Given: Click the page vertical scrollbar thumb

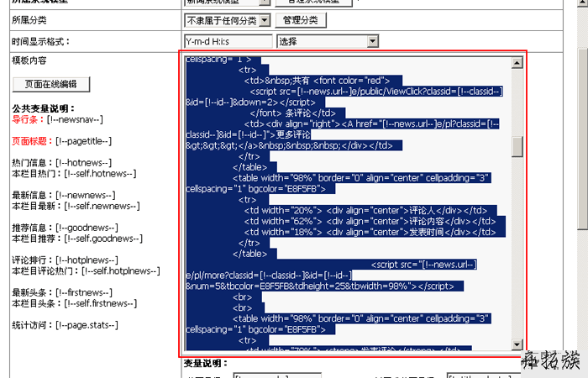Looking at the screenshot, I should coord(583,139).
